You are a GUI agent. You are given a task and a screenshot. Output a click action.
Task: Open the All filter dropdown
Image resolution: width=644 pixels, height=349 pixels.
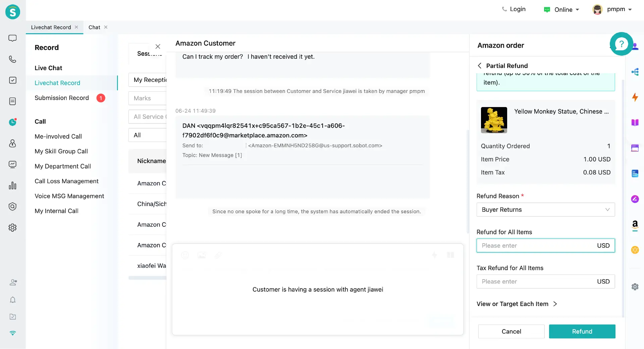(x=148, y=135)
